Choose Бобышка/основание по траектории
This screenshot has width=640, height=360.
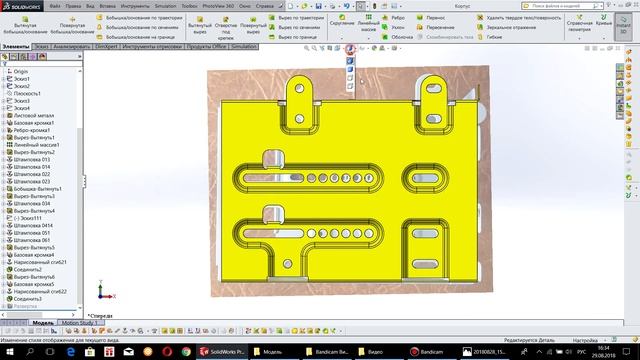click(x=140, y=18)
